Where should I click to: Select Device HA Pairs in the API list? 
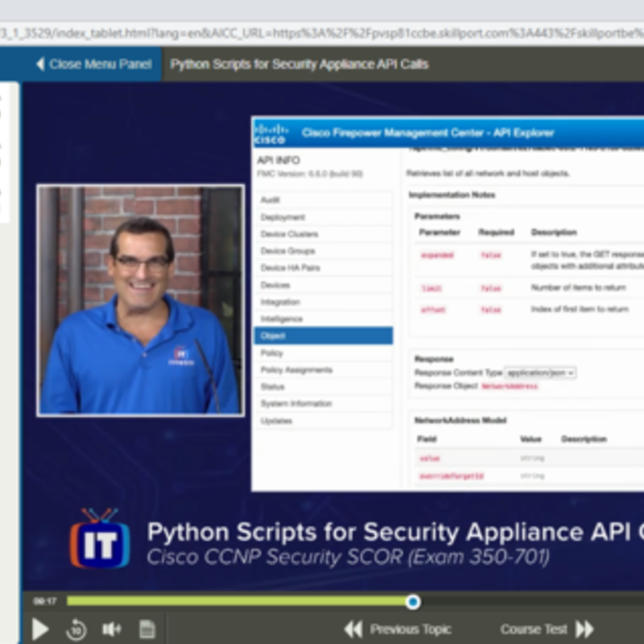point(324,268)
